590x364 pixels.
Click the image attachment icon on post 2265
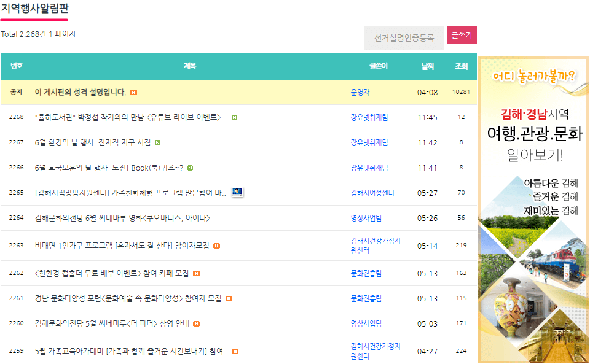click(238, 192)
